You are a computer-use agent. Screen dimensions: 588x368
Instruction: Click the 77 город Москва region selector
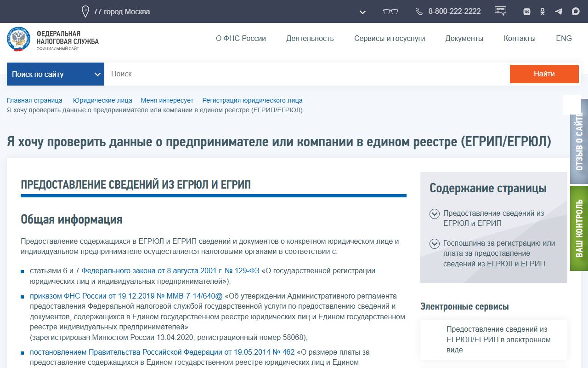[122, 11]
